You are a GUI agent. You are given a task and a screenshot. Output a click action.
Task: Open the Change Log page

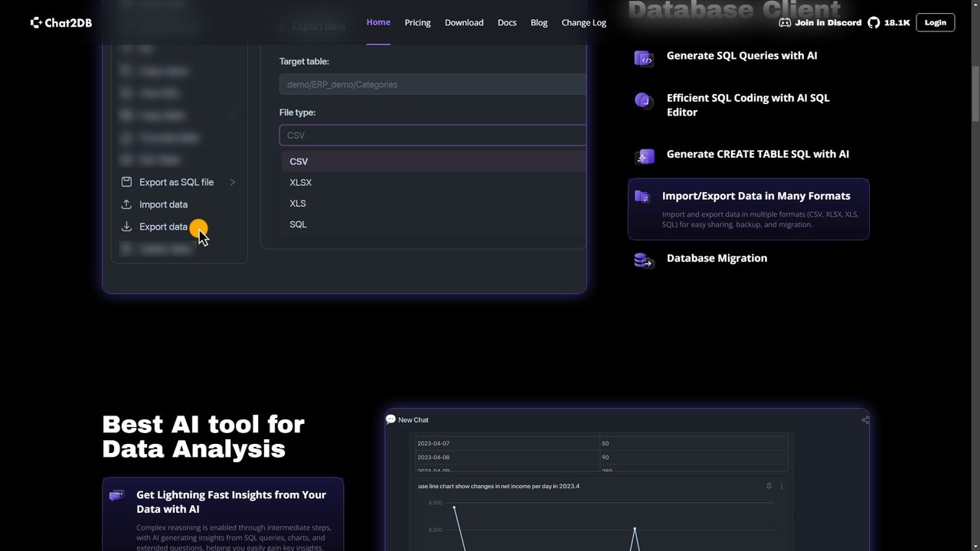tap(583, 22)
